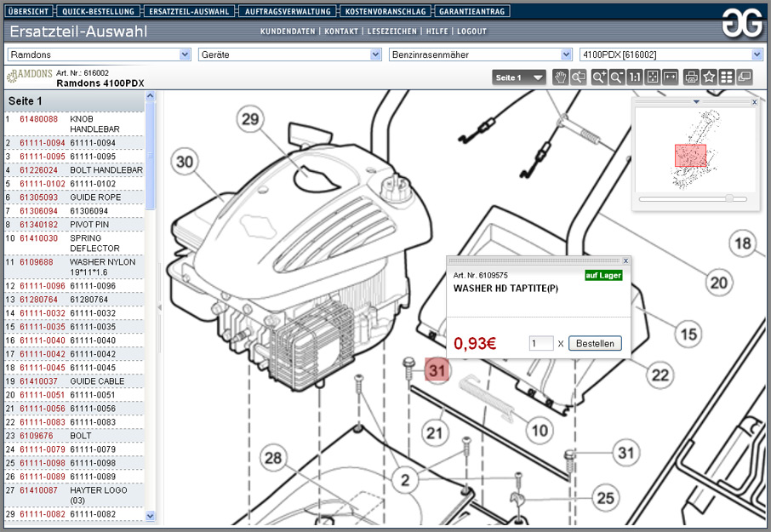Open part 61410037 GUIDE CABLE
The width and height of the screenshot is (771, 532).
click(75, 381)
